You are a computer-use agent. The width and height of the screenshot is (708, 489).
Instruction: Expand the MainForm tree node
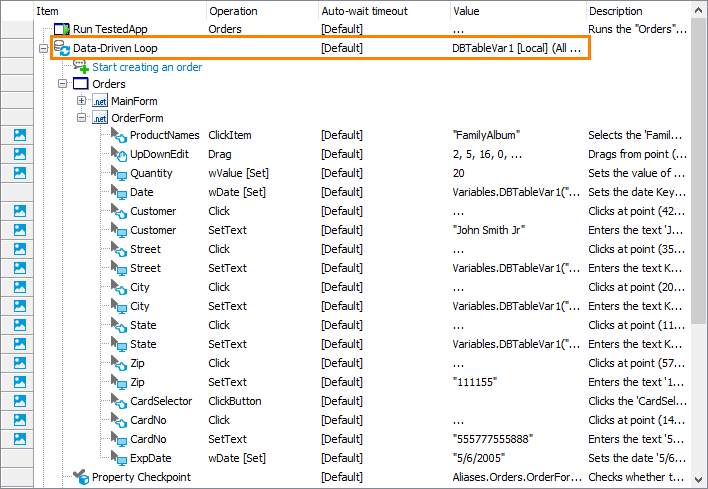pos(81,101)
